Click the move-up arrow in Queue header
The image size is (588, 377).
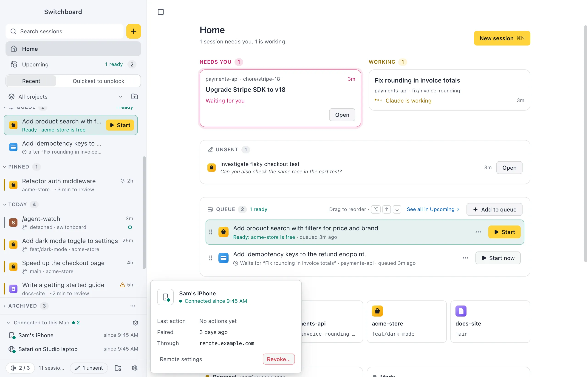(387, 209)
